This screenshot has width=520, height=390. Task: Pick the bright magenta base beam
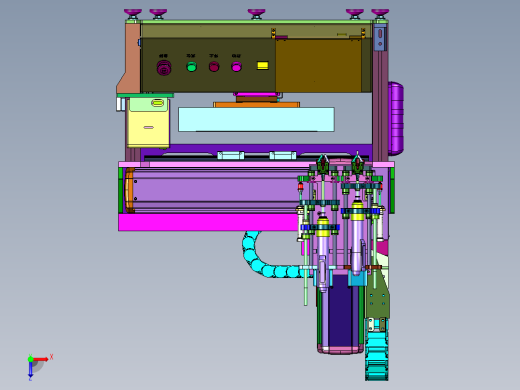(x=208, y=222)
